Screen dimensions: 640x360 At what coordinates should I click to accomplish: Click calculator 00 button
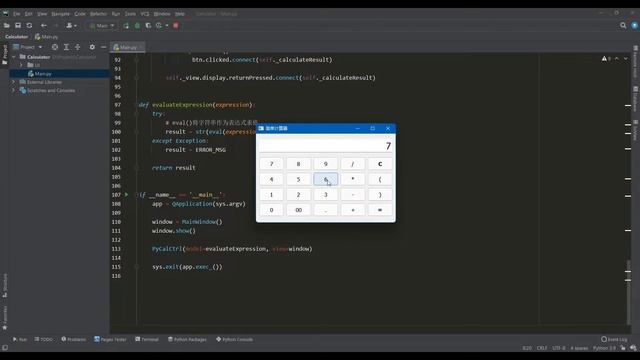coord(298,210)
